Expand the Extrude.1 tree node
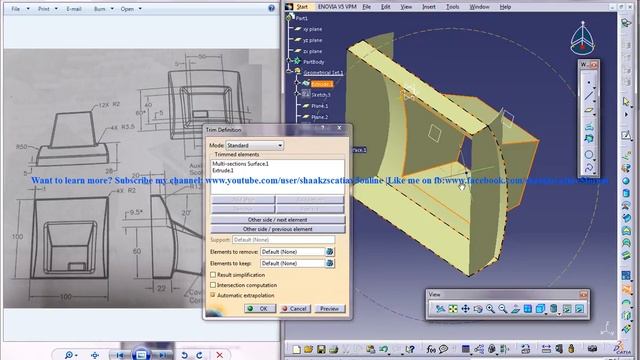 [x=297, y=83]
